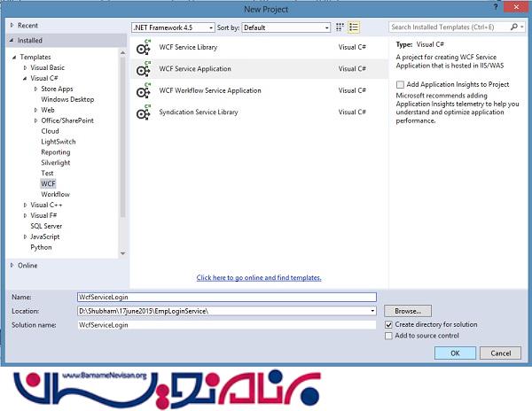The height and width of the screenshot is (411, 532).
Task: Select the WCF Service Library template icon
Action: click(142, 48)
